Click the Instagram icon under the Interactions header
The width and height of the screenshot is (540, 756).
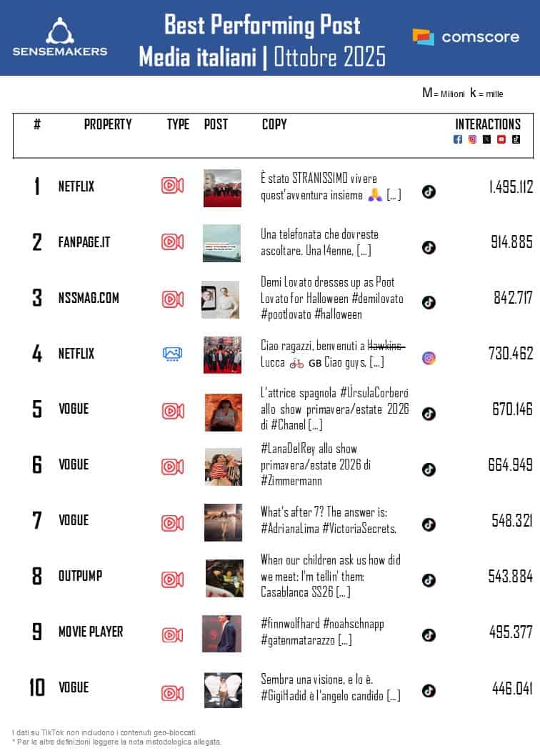[472, 139]
